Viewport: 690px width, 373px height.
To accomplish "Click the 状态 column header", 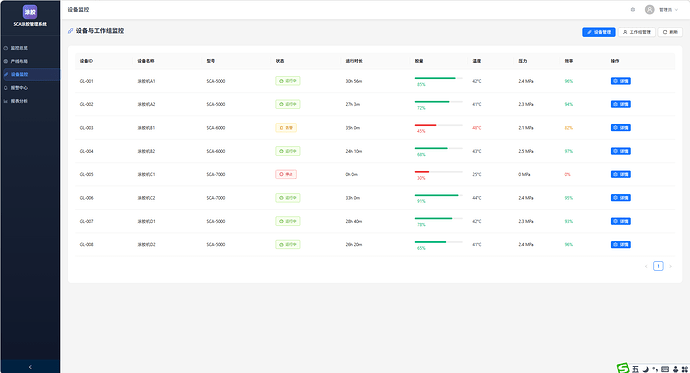I will (280, 61).
